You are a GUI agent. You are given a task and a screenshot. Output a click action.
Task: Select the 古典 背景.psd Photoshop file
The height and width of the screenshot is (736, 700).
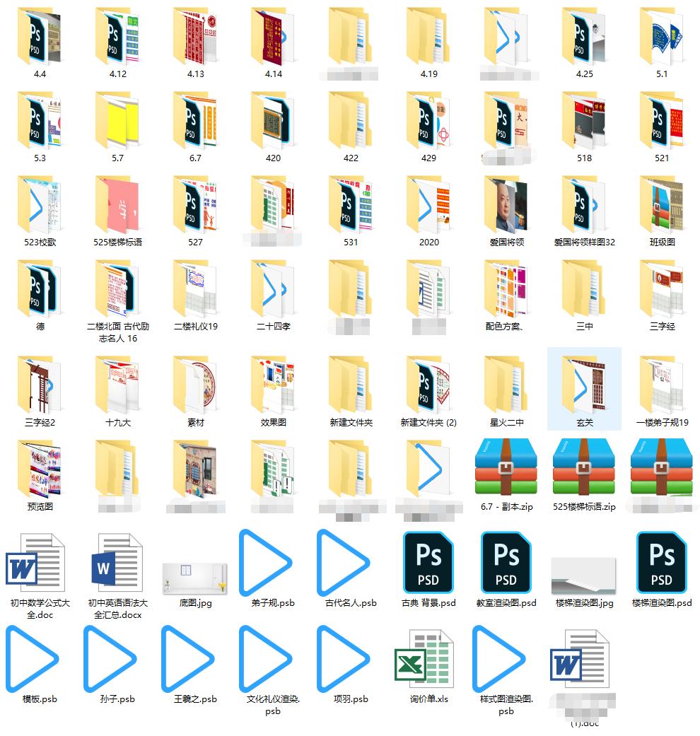tap(428, 562)
